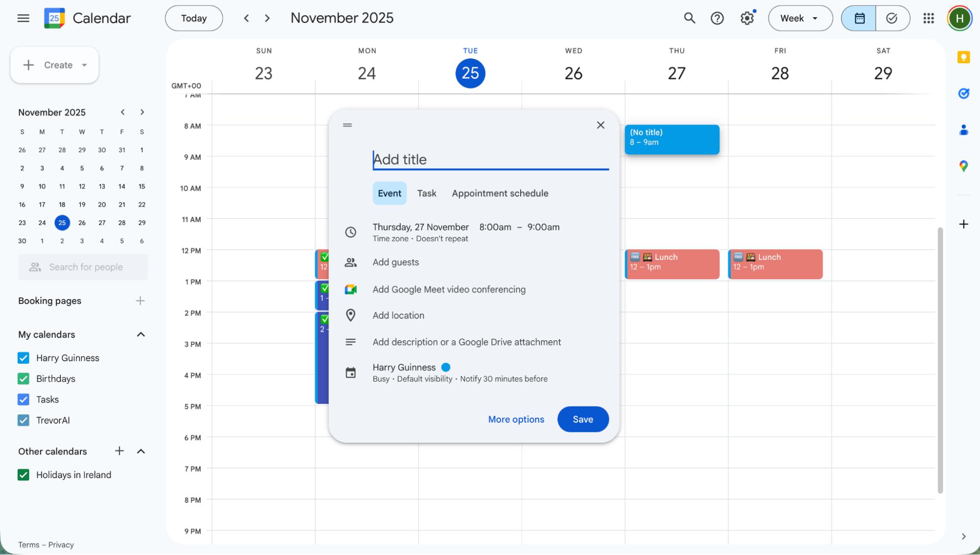This screenshot has width=980, height=555.
Task: Hide the TrevorAI calendar
Action: [x=23, y=420]
